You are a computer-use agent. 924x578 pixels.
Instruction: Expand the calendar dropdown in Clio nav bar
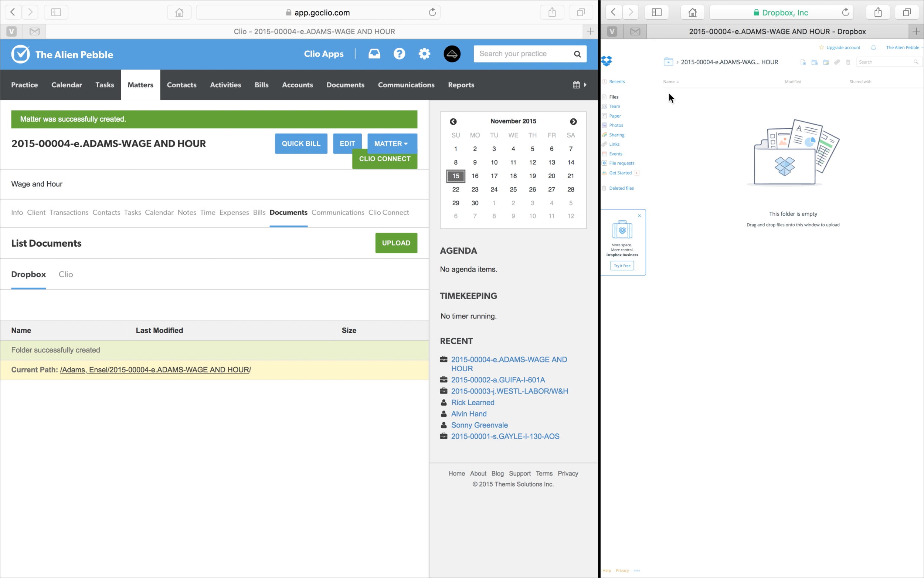(x=580, y=85)
